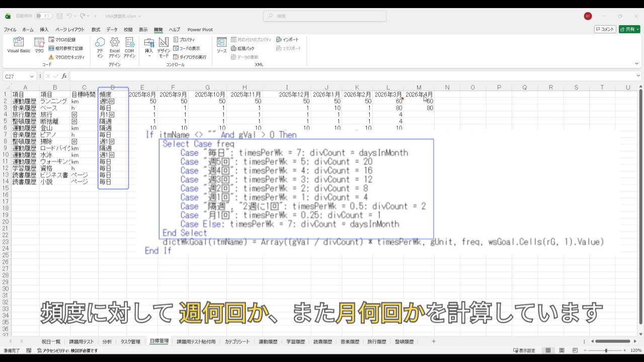Open the Visual Basic editor
Screen dimensions: 644x362
pos(19,44)
